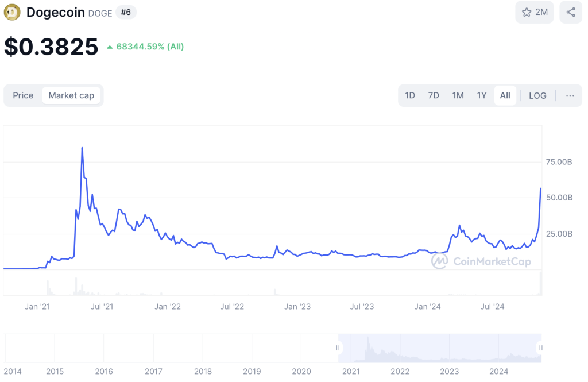Viewport: 588px width, 382px height.
Task: Click the Jan '23 axis label
Action: (297, 307)
